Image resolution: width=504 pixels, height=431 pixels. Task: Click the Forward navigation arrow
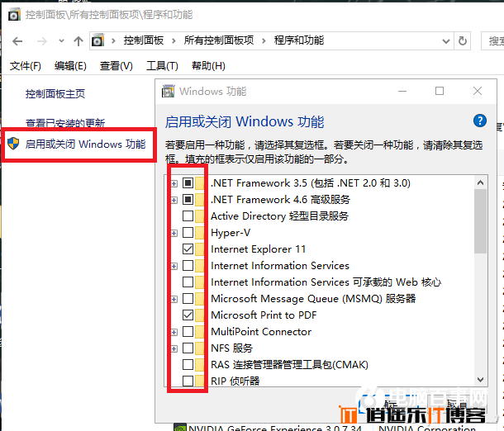click(41, 41)
